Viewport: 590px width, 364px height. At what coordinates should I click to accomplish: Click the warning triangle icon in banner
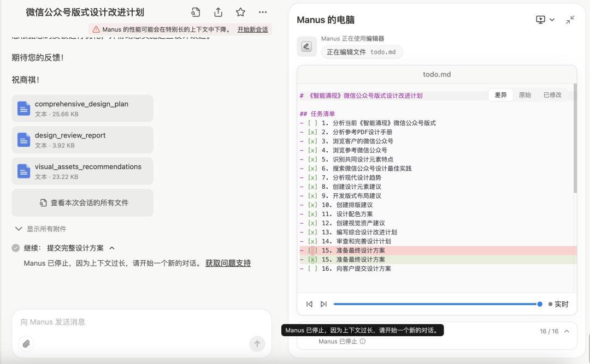pos(96,29)
